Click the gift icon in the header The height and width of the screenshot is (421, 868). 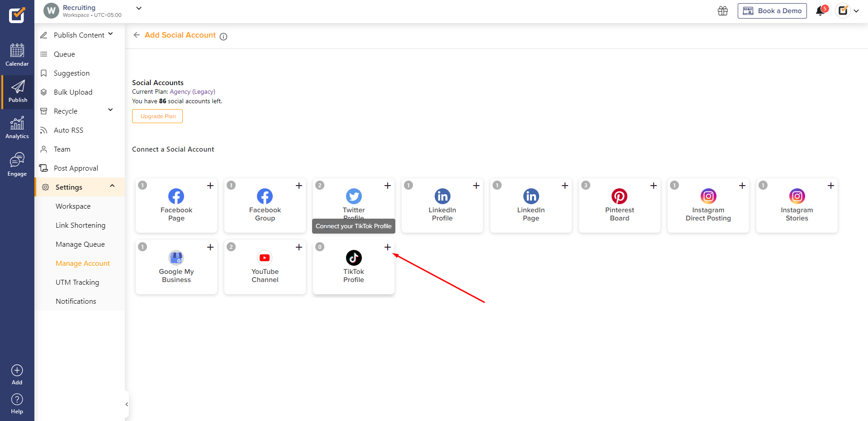point(723,11)
